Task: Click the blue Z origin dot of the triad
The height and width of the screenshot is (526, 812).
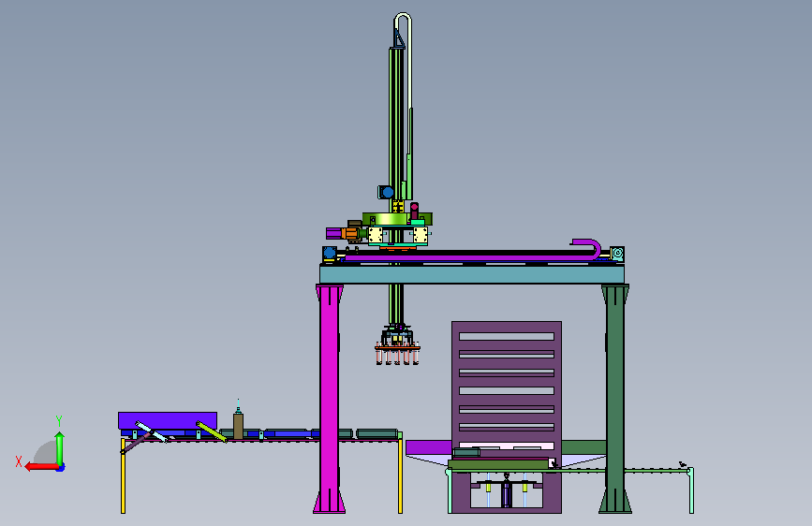Action: point(61,467)
